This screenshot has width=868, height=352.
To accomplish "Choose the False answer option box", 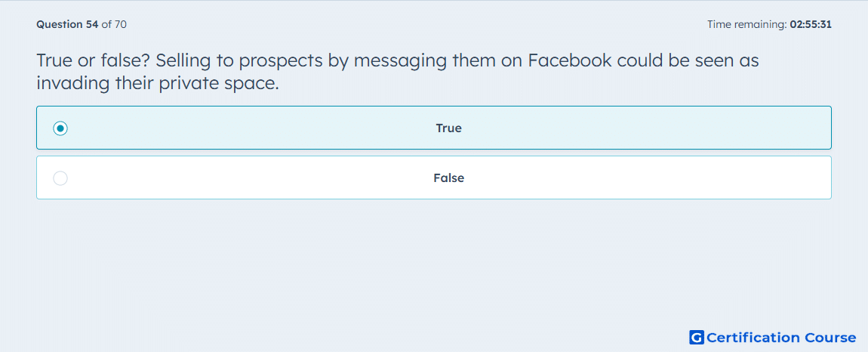I will pos(434,178).
